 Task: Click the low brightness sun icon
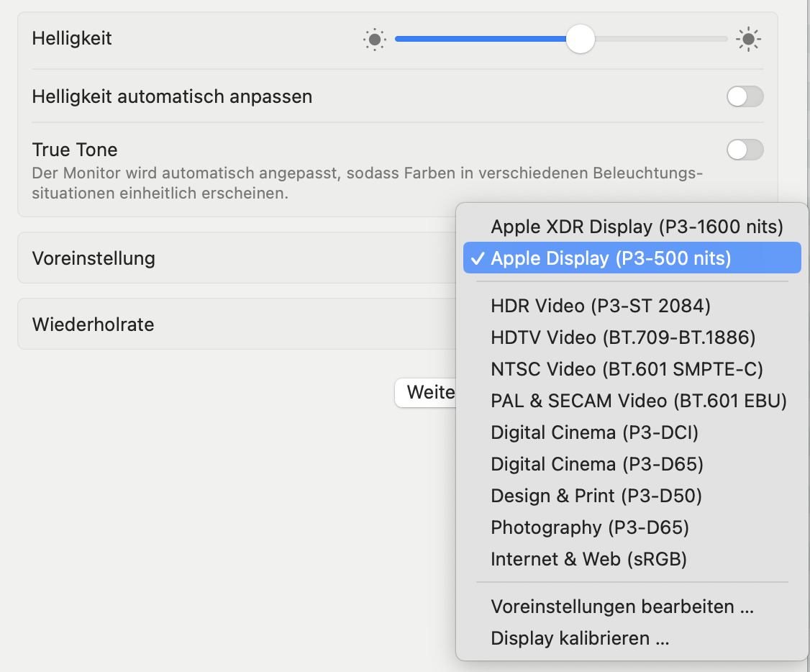coord(374,40)
